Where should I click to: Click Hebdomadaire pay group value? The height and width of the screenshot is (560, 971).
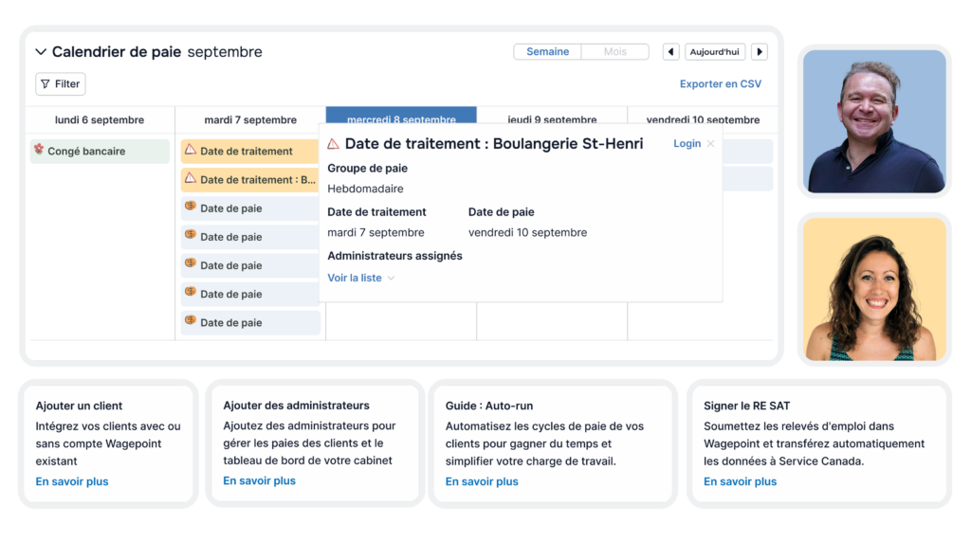(365, 189)
